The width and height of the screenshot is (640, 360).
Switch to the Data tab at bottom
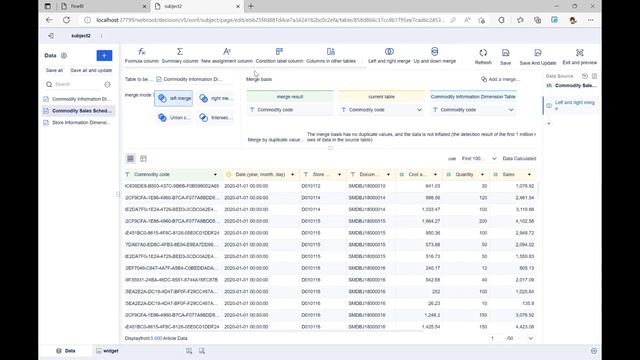(66, 351)
